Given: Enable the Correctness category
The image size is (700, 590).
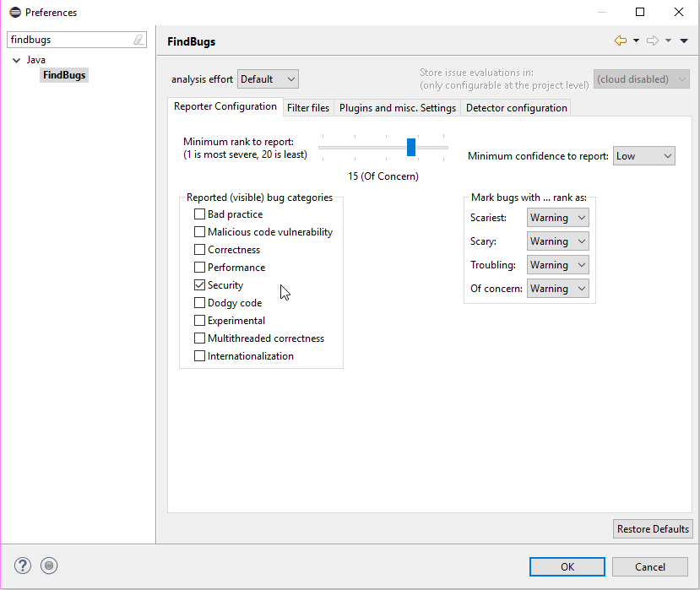Looking at the screenshot, I should pyautogui.click(x=199, y=250).
